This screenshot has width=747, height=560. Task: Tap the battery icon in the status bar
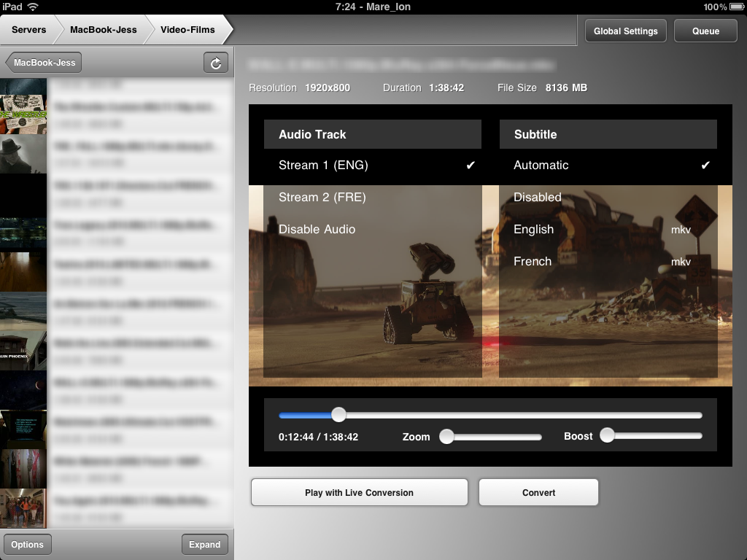pyautogui.click(x=737, y=7)
